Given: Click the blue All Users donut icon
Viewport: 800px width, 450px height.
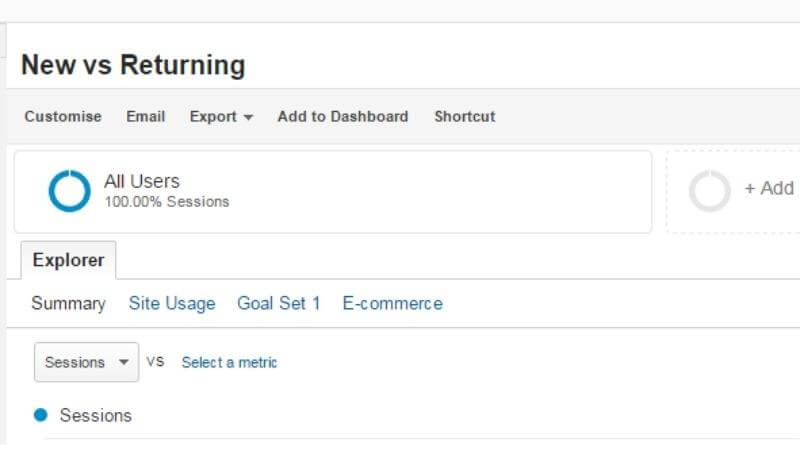Looking at the screenshot, I should click(69, 191).
